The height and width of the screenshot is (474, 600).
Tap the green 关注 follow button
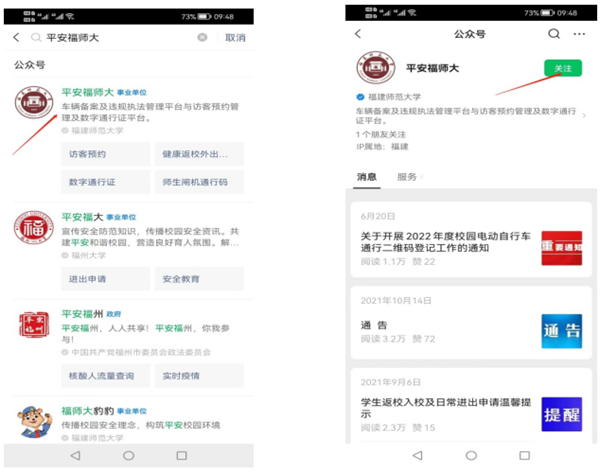(563, 68)
